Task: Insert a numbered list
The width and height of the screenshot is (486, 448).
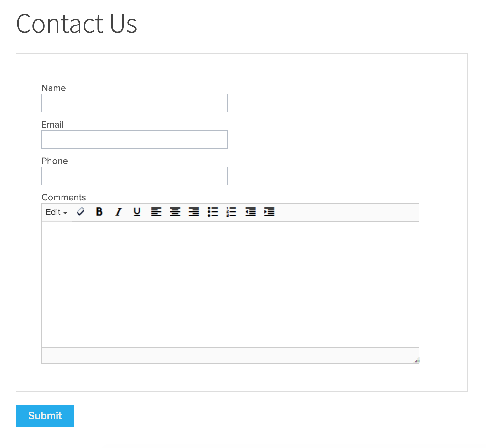Action: [231, 212]
